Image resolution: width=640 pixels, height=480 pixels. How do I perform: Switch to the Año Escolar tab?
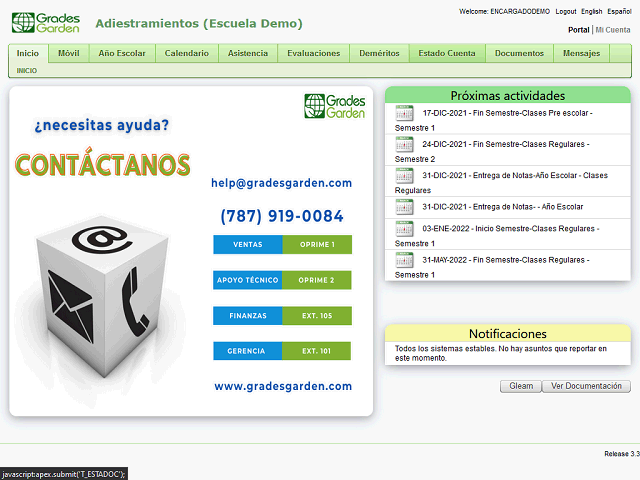(122, 53)
